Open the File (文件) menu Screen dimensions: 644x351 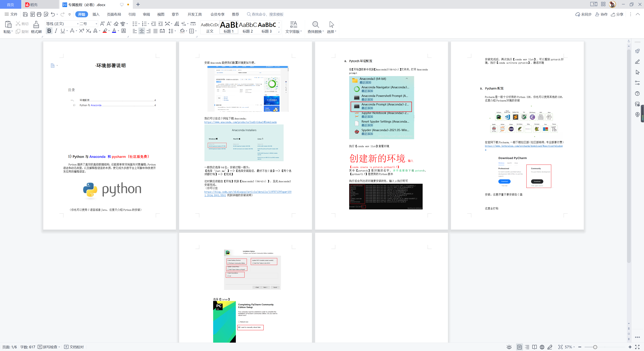[x=11, y=14]
